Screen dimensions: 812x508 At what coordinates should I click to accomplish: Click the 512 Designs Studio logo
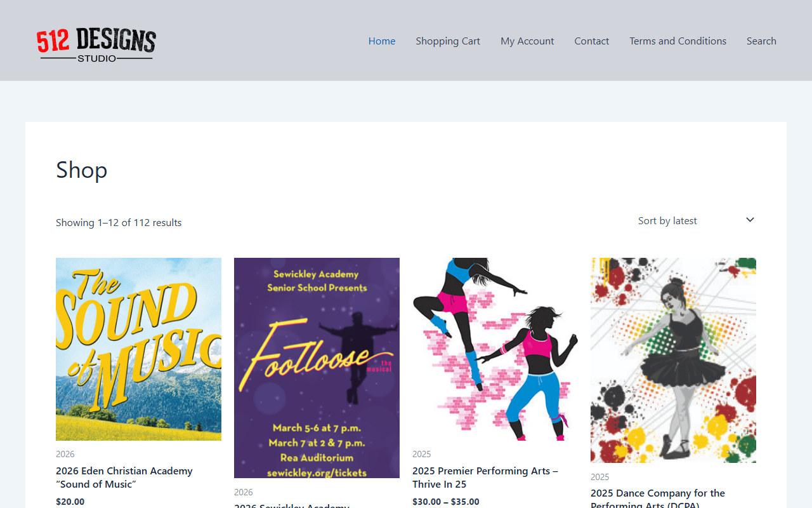[x=96, y=44]
